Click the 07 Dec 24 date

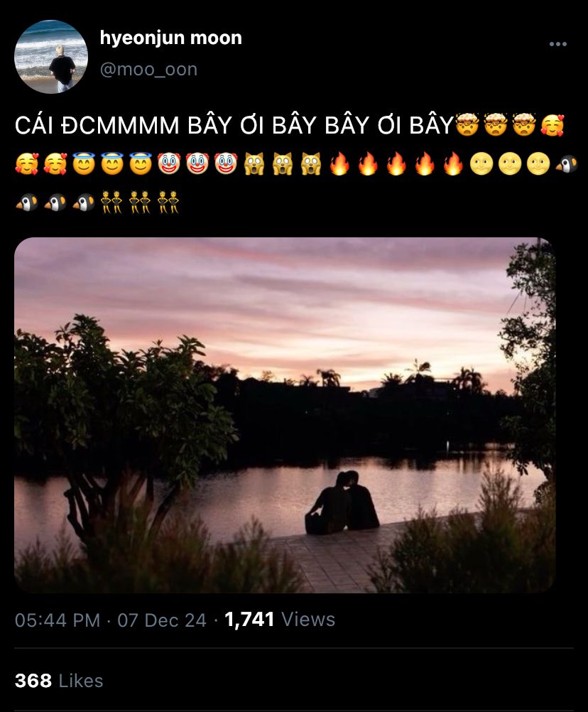pyautogui.click(x=162, y=620)
